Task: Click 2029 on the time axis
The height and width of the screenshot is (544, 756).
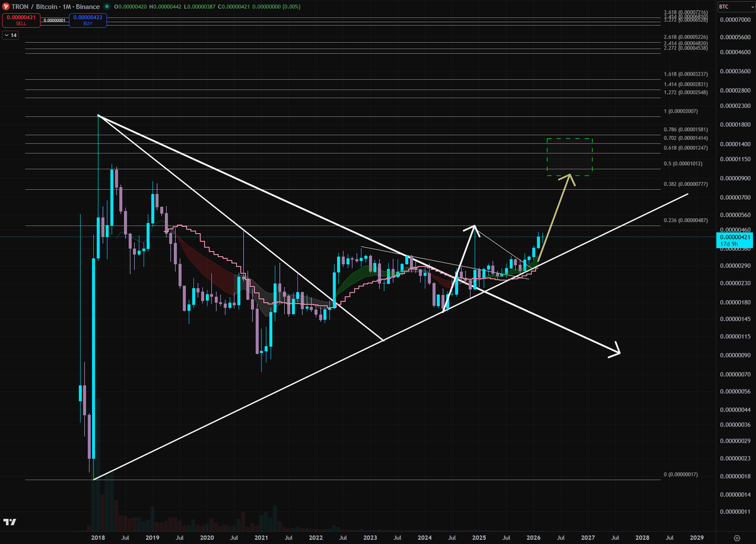Action: [697, 538]
